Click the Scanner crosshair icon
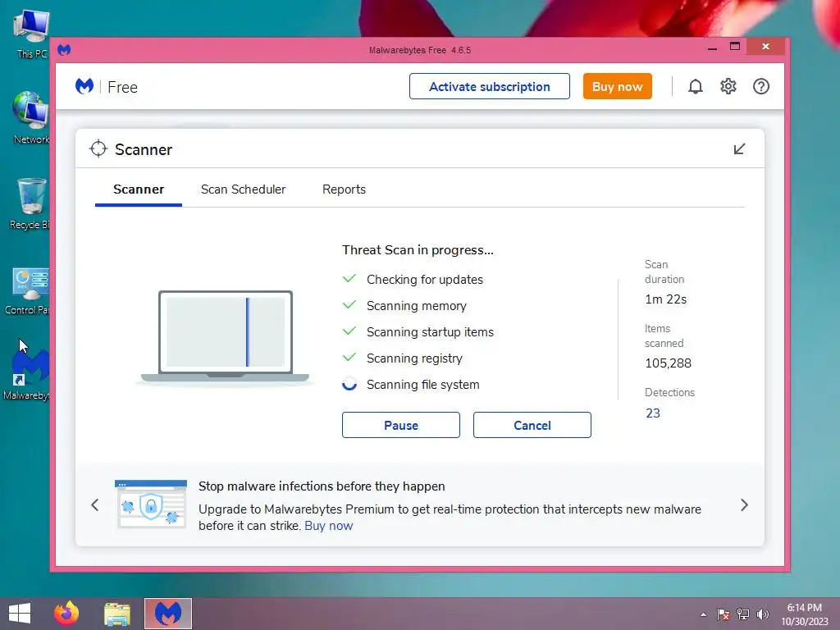Image resolution: width=840 pixels, height=630 pixels. (98, 149)
